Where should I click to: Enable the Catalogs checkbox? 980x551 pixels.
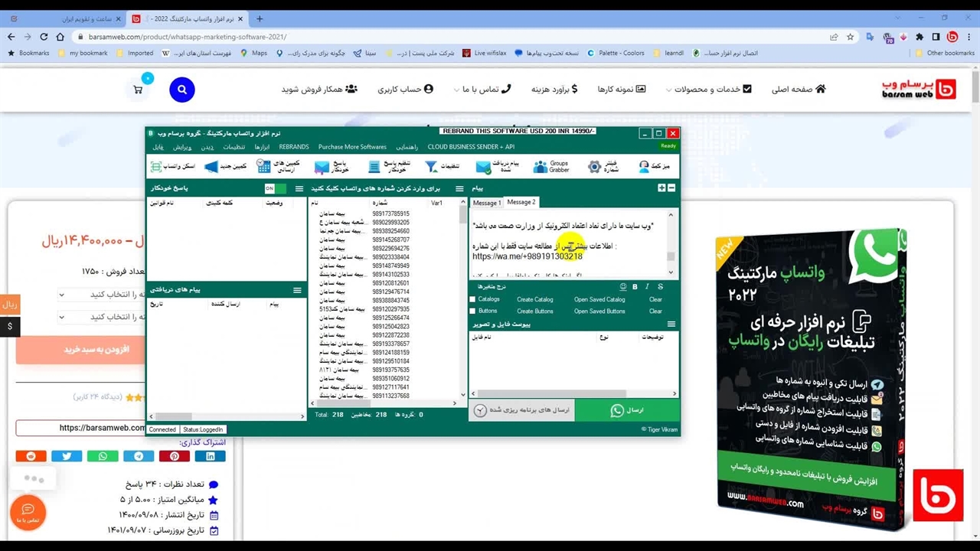pyautogui.click(x=473, y=300)
